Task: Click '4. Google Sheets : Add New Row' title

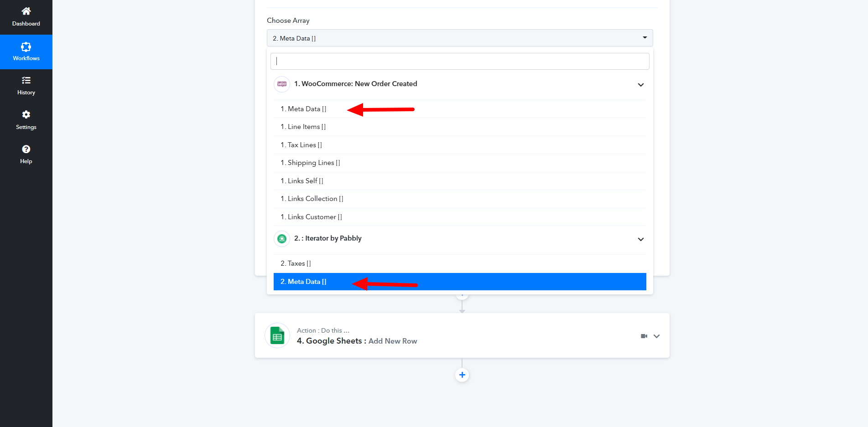Action: [x=357, y=341]
